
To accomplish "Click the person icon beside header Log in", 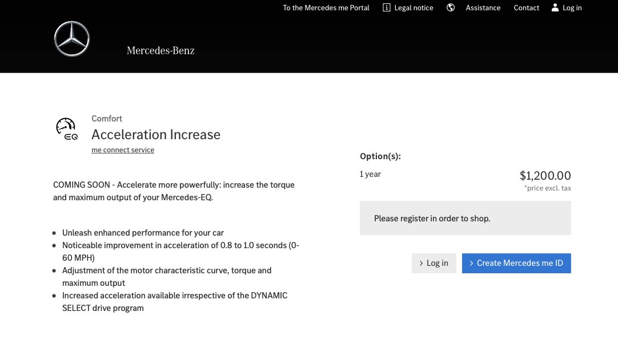I will coord(555,8).
